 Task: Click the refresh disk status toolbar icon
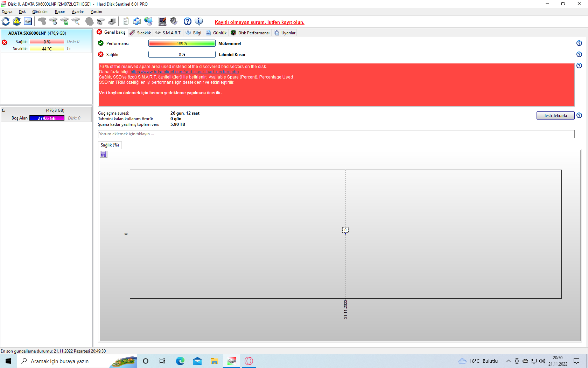click(6, 21)
